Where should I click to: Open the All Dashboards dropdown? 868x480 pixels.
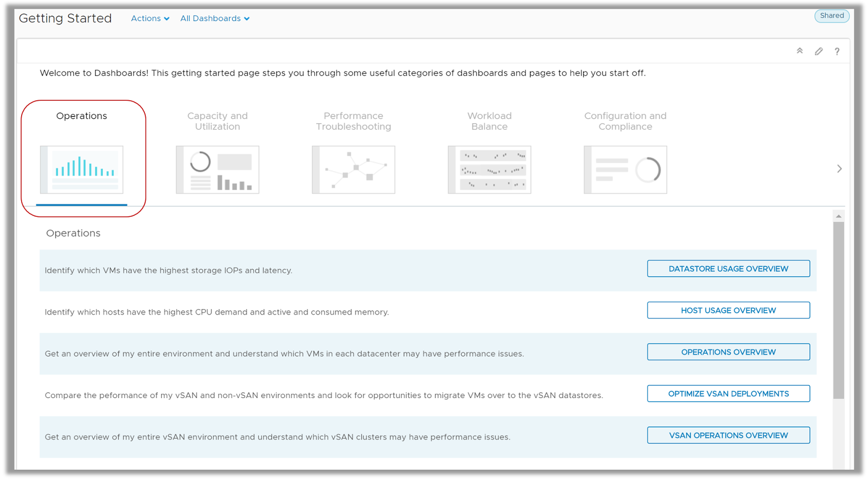215,18
